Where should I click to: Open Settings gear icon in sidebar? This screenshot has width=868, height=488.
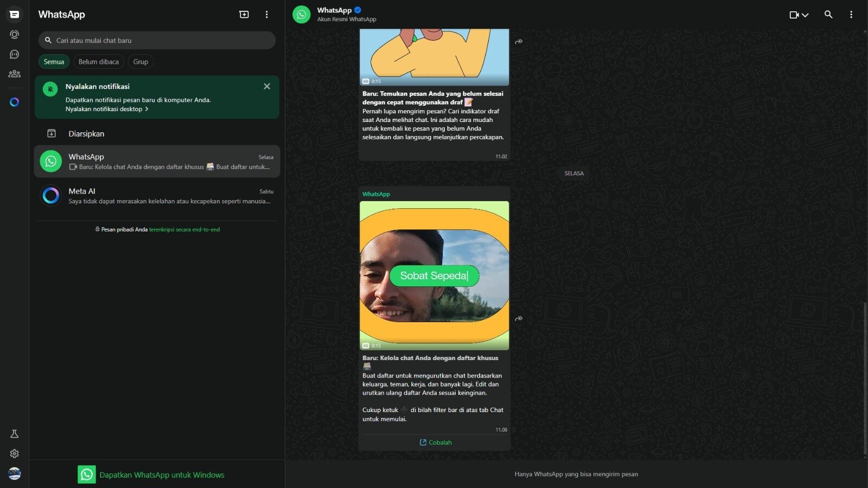15,453
